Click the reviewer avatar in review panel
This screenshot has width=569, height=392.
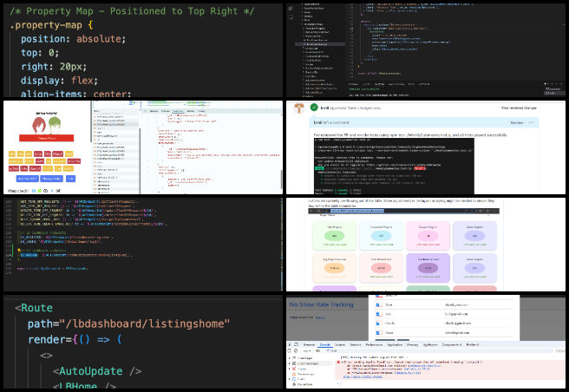[299, 108]
